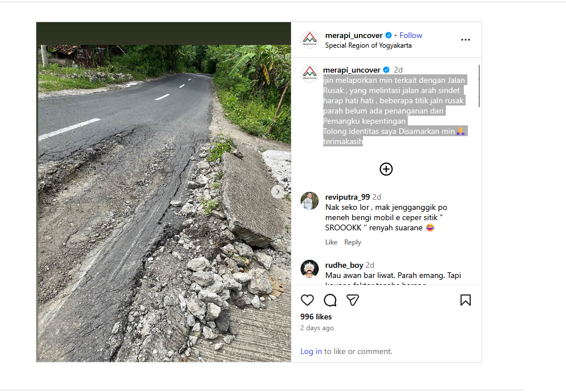Image resolution: width=566 pixels, height=392 pixels.
Task: Open merapi_uncover profile picture in header
Action: pyautogui.click(x=309, y=40)
